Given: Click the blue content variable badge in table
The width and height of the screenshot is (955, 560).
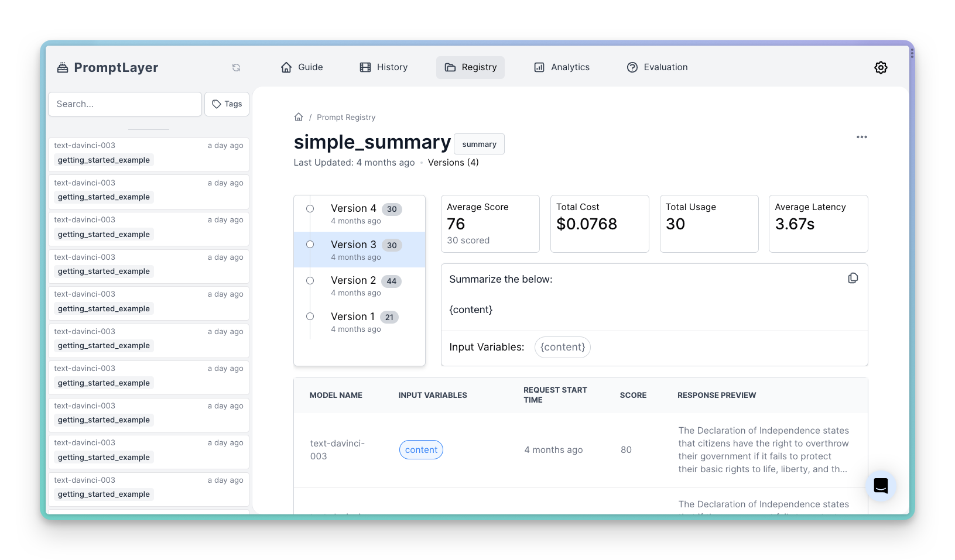Looking at the screenshot, I should coord(421,450).
